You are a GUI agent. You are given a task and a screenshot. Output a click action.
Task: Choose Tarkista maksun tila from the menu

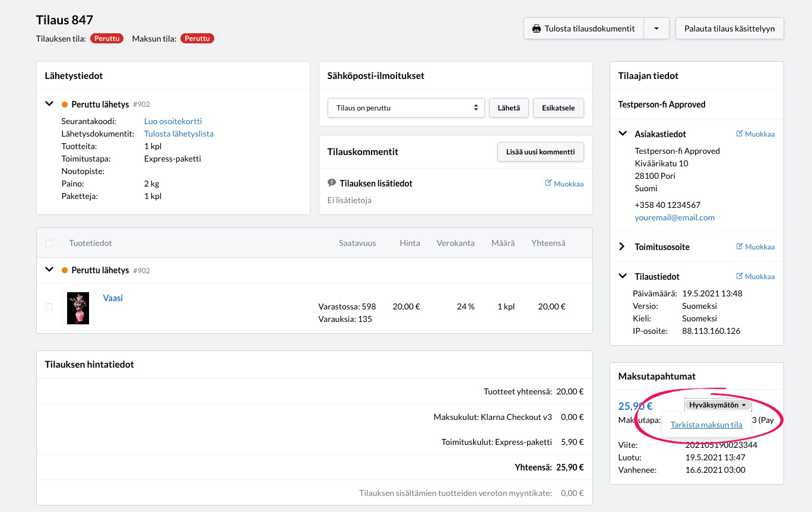(x=706, y=425)
